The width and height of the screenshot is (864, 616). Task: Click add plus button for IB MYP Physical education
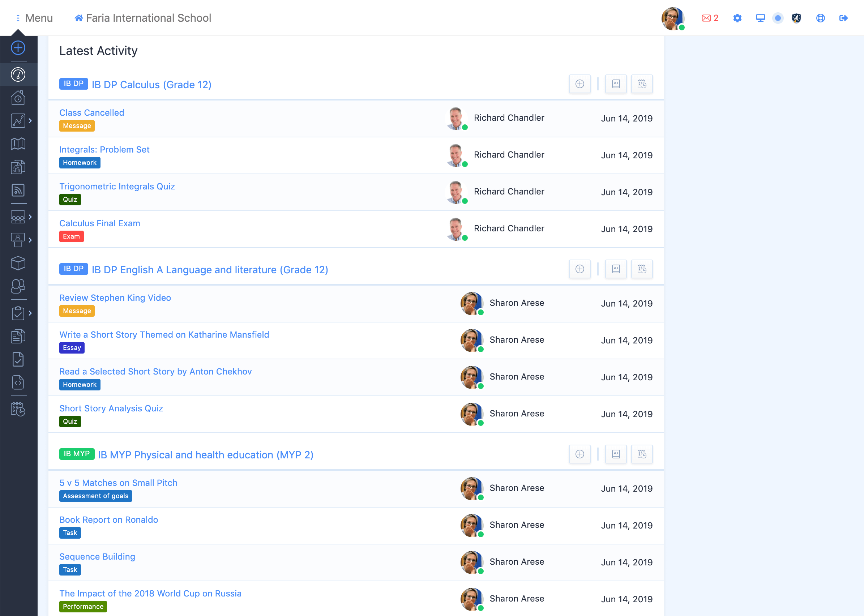tap(579, 454)
